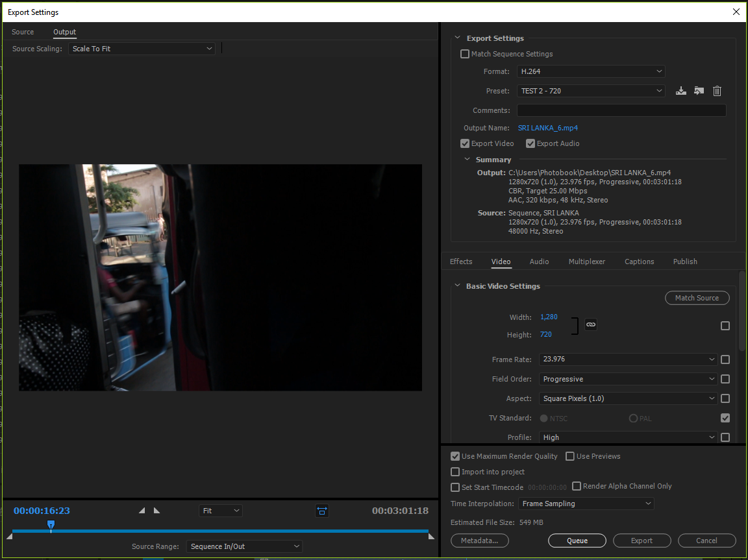Switch to the Audio tab
The height and width of the screenshot is (560, 748).
click(539, 262)
